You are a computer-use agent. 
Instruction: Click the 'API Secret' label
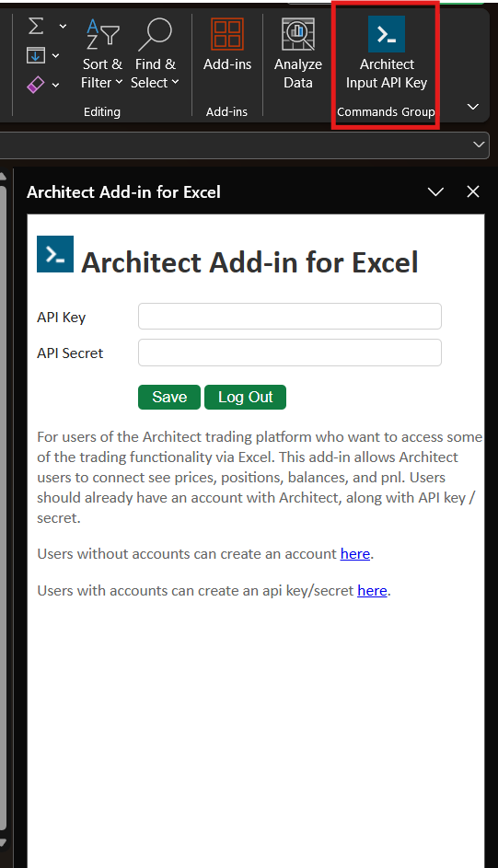tap(70, 353)
